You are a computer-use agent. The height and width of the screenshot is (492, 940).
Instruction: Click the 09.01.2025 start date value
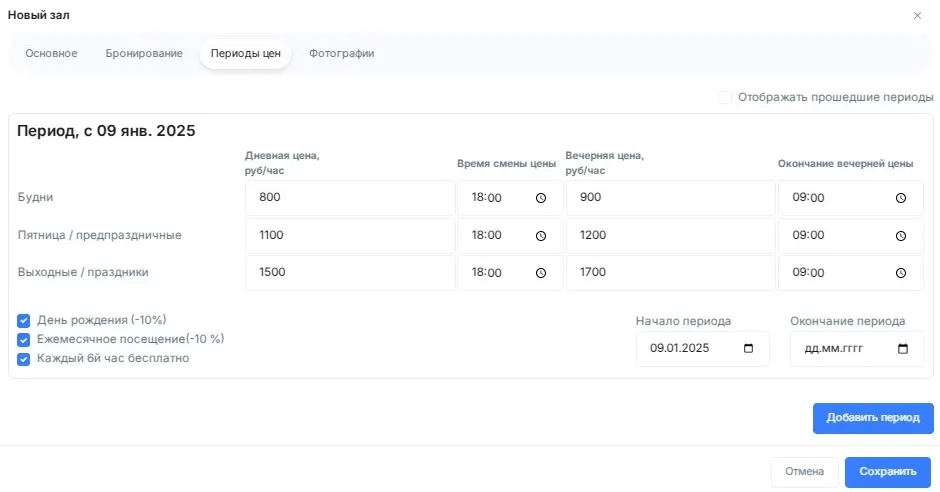[679, 348]
